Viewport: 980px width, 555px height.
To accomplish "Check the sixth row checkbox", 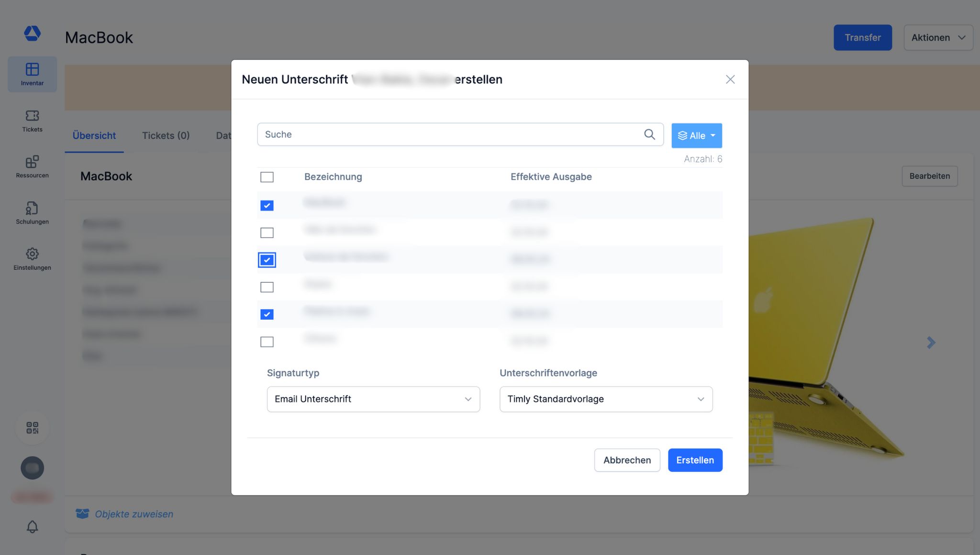I will tap(267, 342).
